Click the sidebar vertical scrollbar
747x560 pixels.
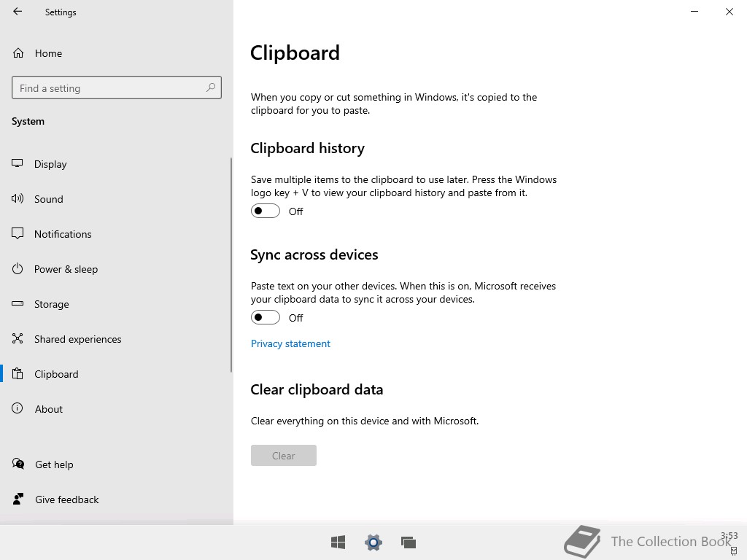pyautogui.click(x=231, y=265)
